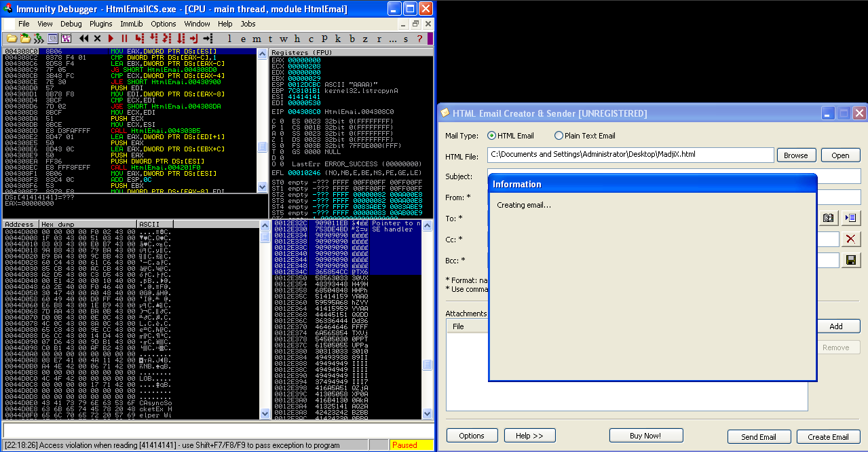Show executable modules with the 'e' icon
868x452 pixels.
coord(243,39)
